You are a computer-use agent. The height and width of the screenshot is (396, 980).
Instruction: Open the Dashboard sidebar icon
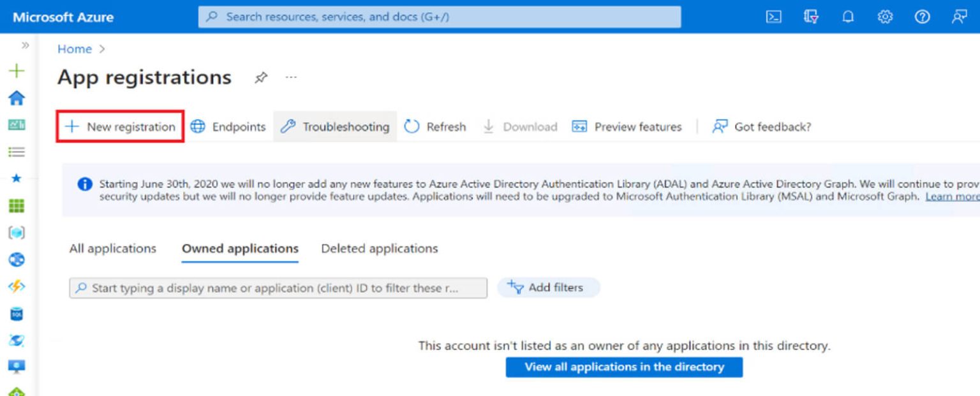(x=17, y=124)
